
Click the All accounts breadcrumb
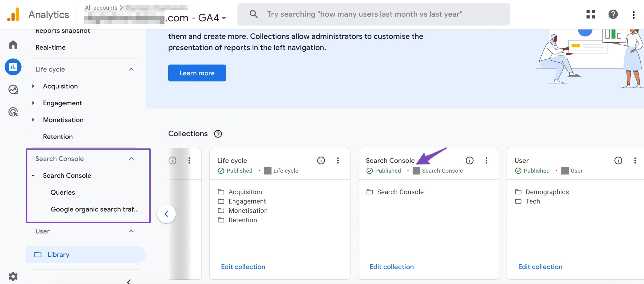tap(101, 8)
